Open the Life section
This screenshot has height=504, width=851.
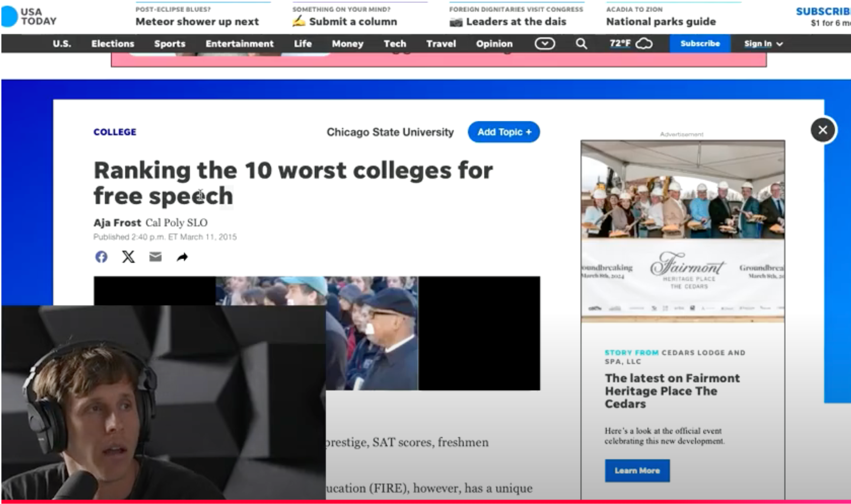click(x=303, y=43)
